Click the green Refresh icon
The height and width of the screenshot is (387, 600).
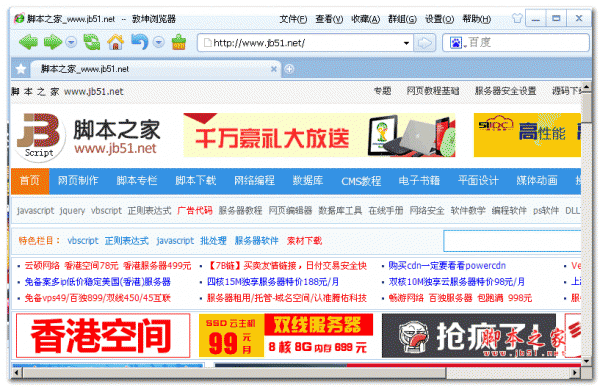pos(92,42)
